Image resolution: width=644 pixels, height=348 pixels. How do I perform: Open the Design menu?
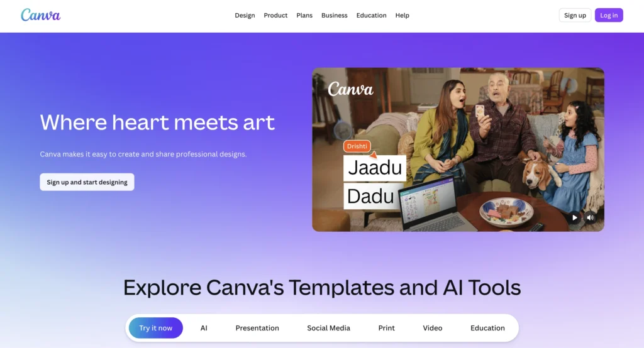(245, 15)
